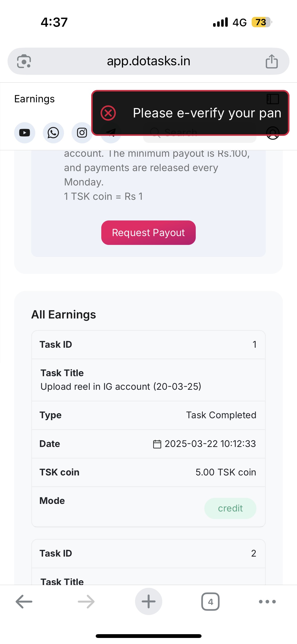Viewport: 297px width, 644px height.
Task: Go back with the browser back arrow
Action: (x=24, y=601)
